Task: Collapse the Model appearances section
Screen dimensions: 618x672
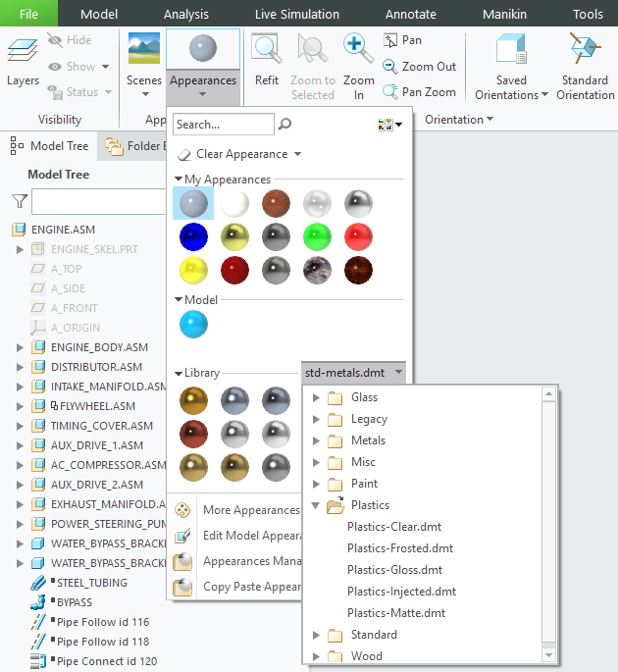Action: click(179, 299)
